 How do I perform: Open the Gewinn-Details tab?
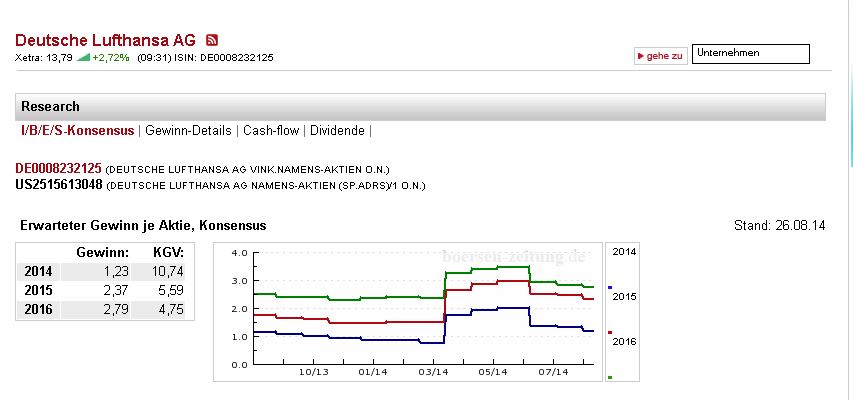(x=188, y=131)
